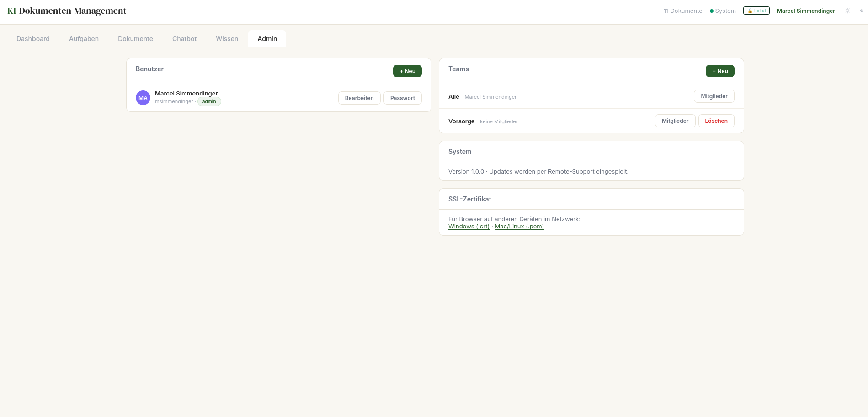Select the Wissen tab

[227, 39]
